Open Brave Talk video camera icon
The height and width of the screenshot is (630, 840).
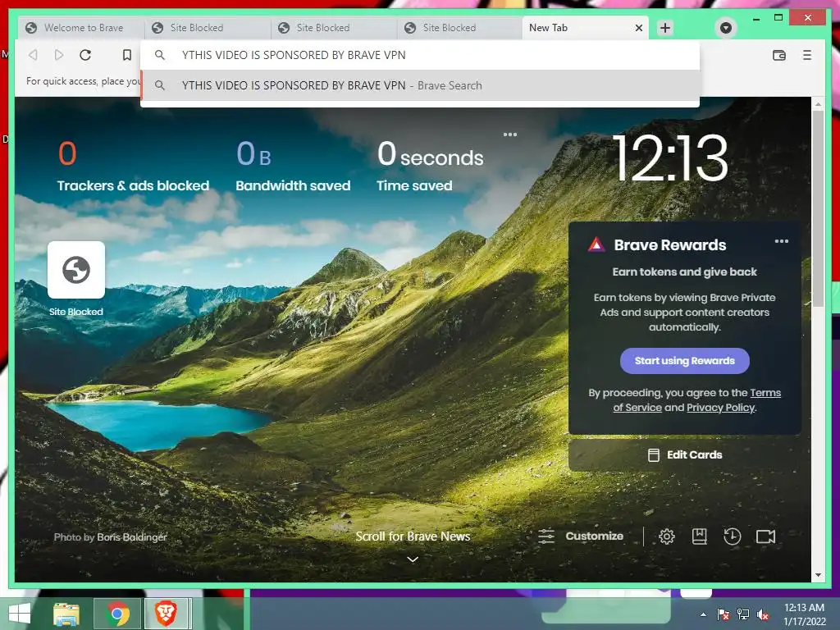(765, 536)
